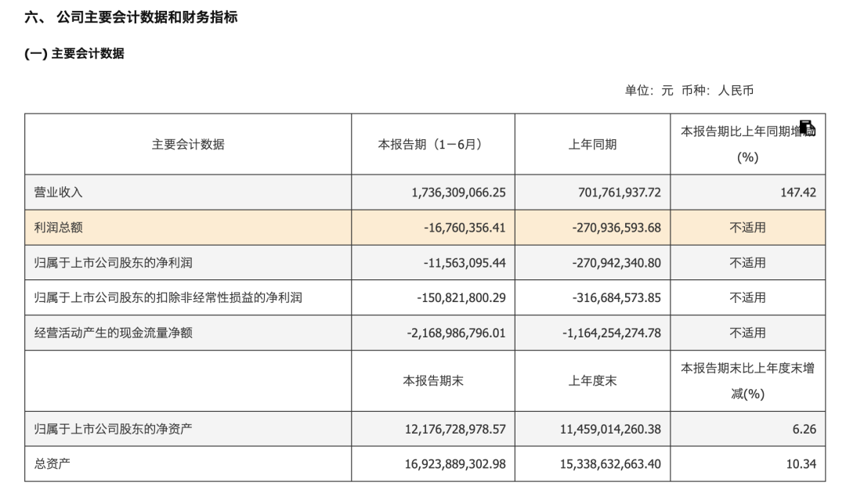The height and width of the screenshot is (504, 846).
Task: Click the value 11,459,014,260.38
Action: pyautogui.click(x=611, y=429)
